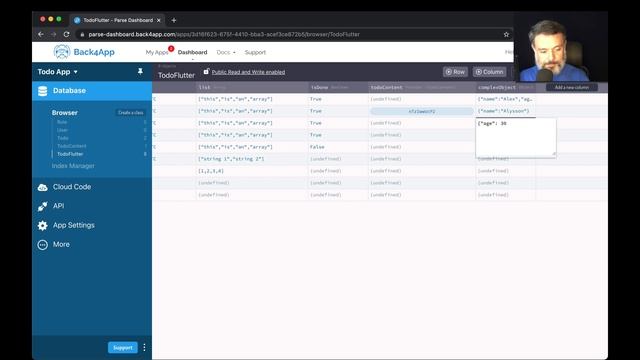640x360 pixels.
Task: Click the first row's True isDone cell
Action: pyautogui.click(x=338, y=99)
